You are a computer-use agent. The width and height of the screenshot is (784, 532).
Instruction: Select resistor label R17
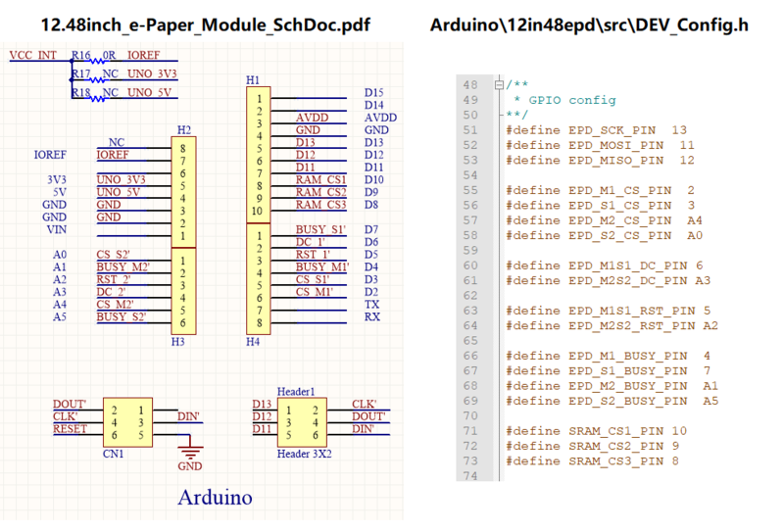click(81, 74)
